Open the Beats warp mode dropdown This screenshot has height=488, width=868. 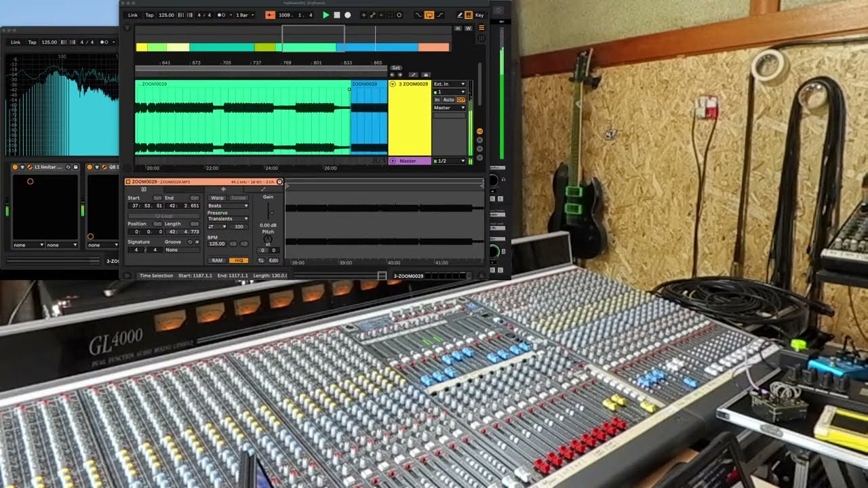228,205
